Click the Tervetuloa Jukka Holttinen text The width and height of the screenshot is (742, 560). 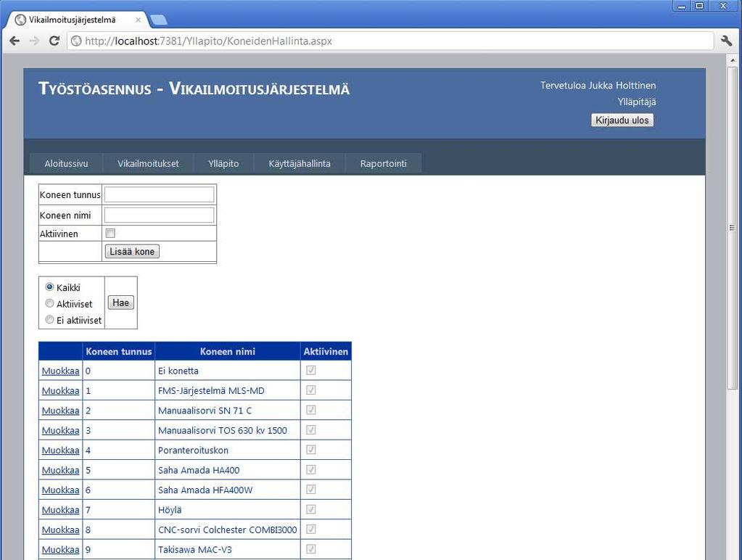tap(598, 86)
